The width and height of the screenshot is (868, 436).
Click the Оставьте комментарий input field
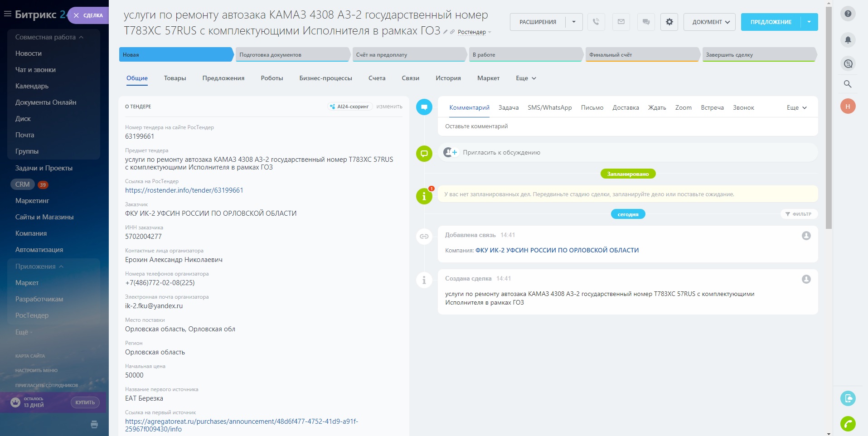click(628, 126)
